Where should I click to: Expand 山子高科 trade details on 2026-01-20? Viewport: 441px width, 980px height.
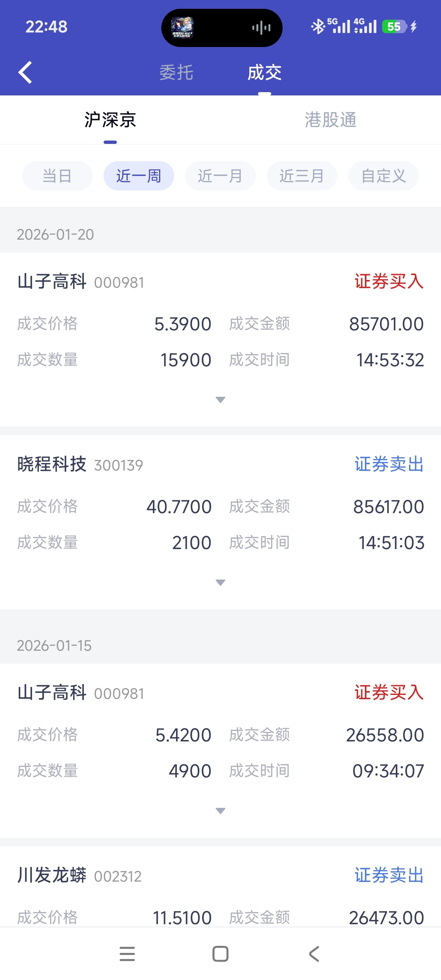(220, 399)
